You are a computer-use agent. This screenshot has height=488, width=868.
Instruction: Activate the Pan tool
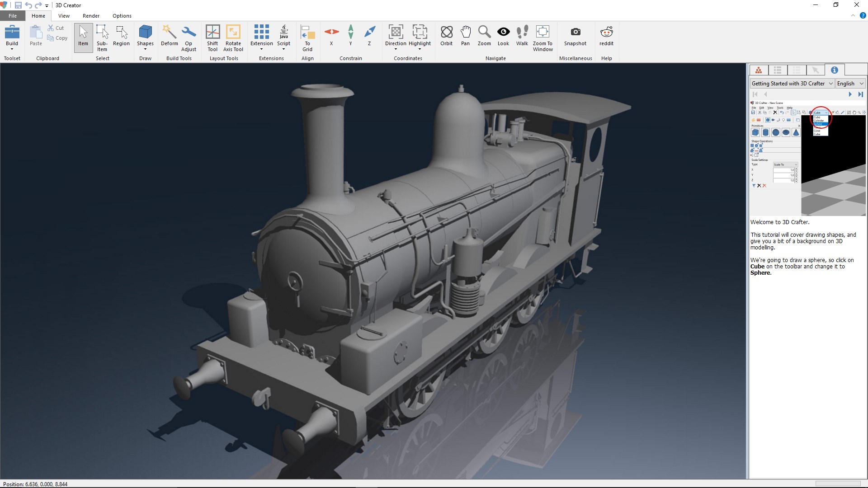point(465,38)
